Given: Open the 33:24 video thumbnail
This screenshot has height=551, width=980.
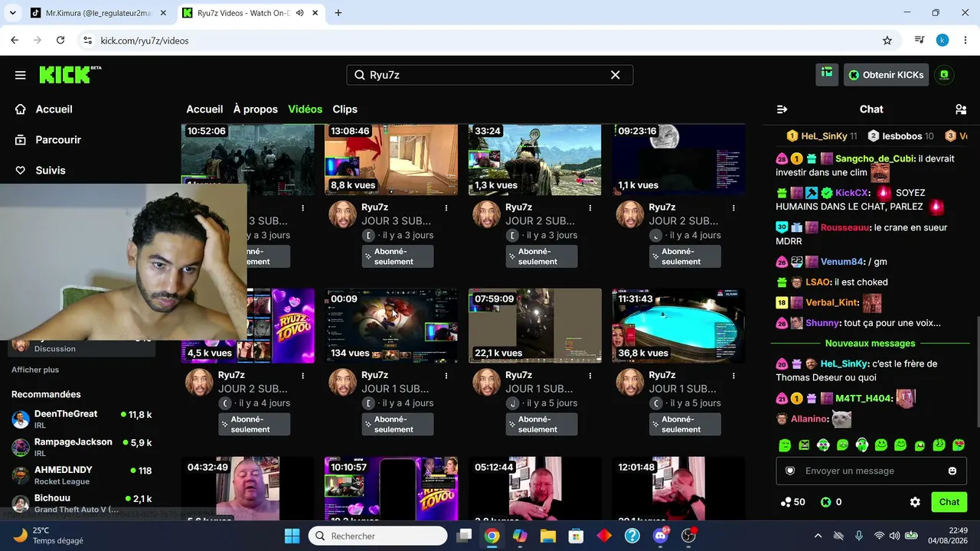Looking at the screenshot, I should [535, 159].
